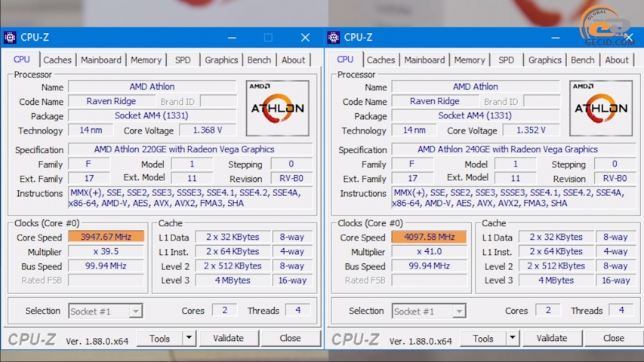The image size is (644, 362).
Task: Click the Close button in left CPU-Z window
Action: [x=291, y=338]
